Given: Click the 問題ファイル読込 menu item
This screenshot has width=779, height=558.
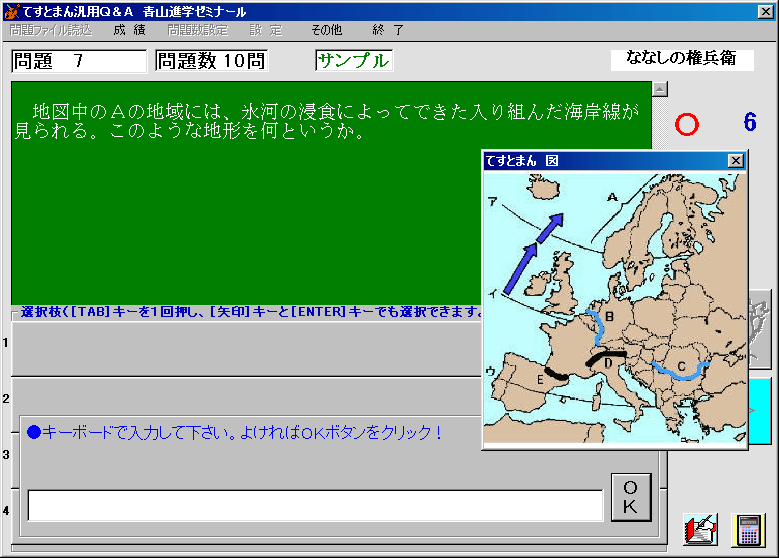Looking at the screenshot, I should click(x=50, y=30).
